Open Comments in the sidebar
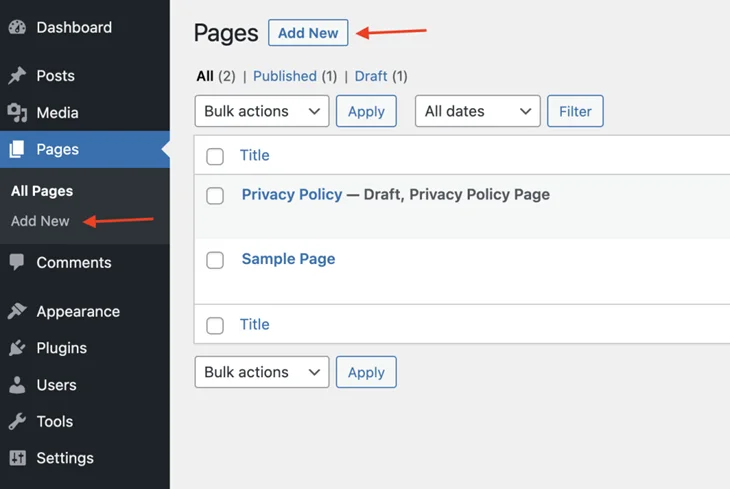This screenshot has height=489, width=730. coord(85,262)
